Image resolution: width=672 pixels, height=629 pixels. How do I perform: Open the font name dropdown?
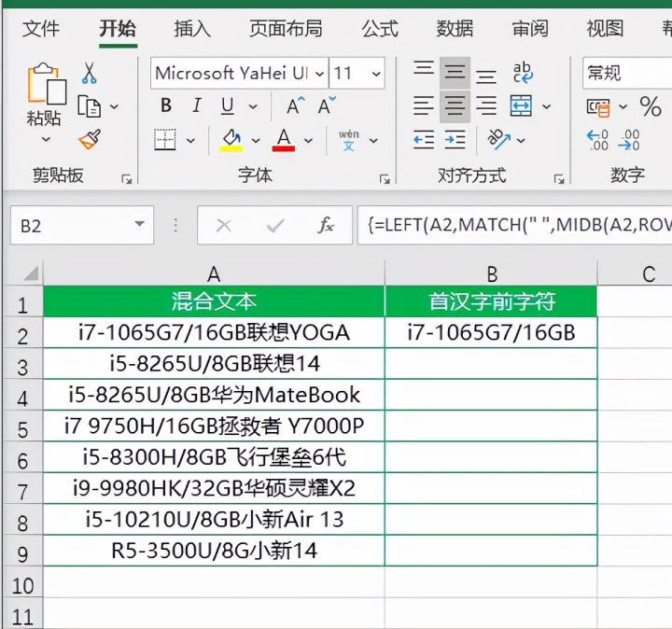pyautogui.click(x=319, y=74)
